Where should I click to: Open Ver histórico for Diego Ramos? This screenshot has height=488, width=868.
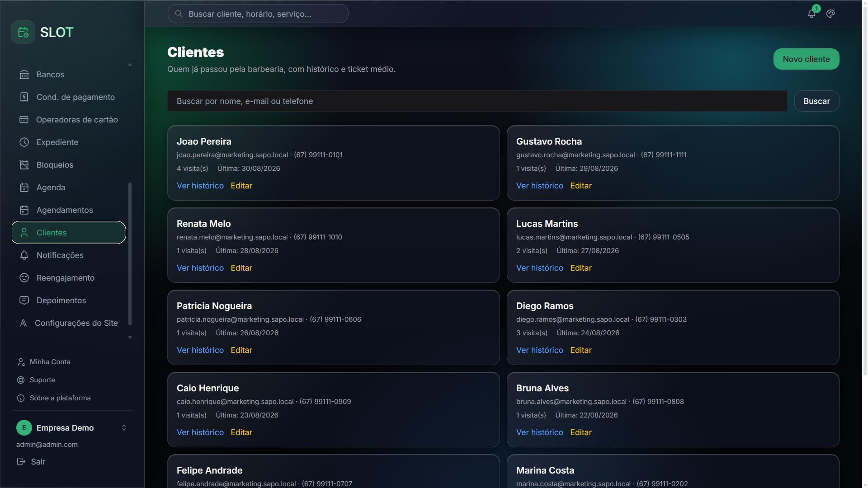click(x=540, y=350)
